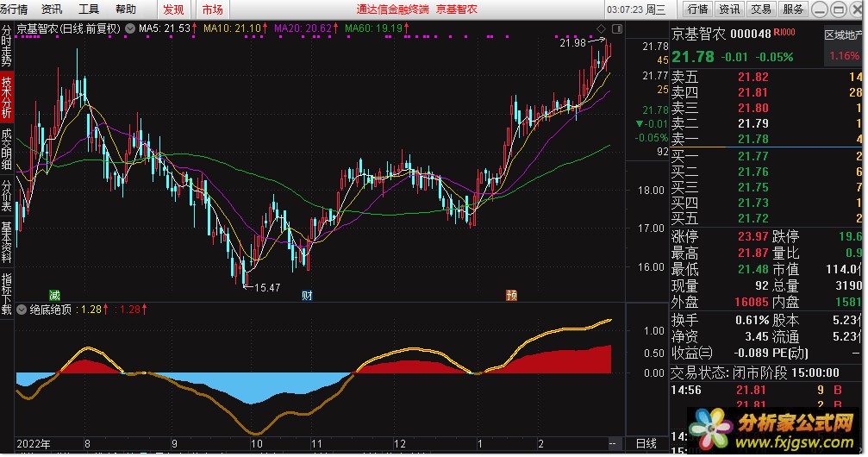The height and width of the screenshot is (457, 868).
Task: Switch to the 发现 tab
Action: (173, 9)
